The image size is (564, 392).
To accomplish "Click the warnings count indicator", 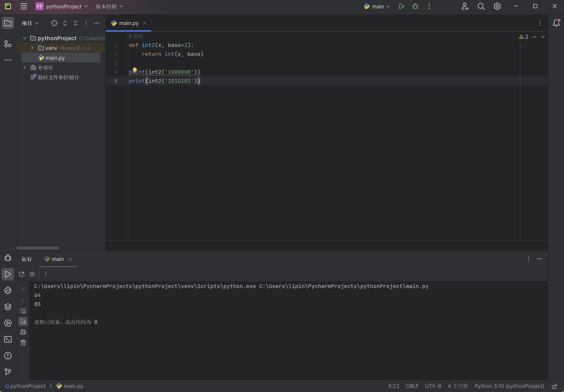I will [x=524, y=37].
